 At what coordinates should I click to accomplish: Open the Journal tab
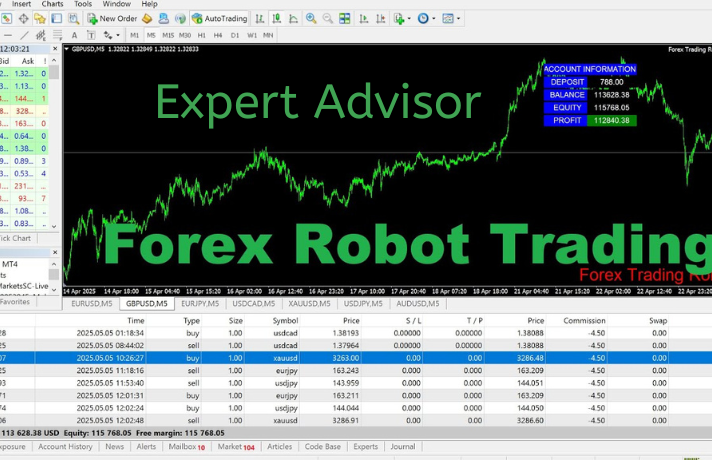[403, 447]
